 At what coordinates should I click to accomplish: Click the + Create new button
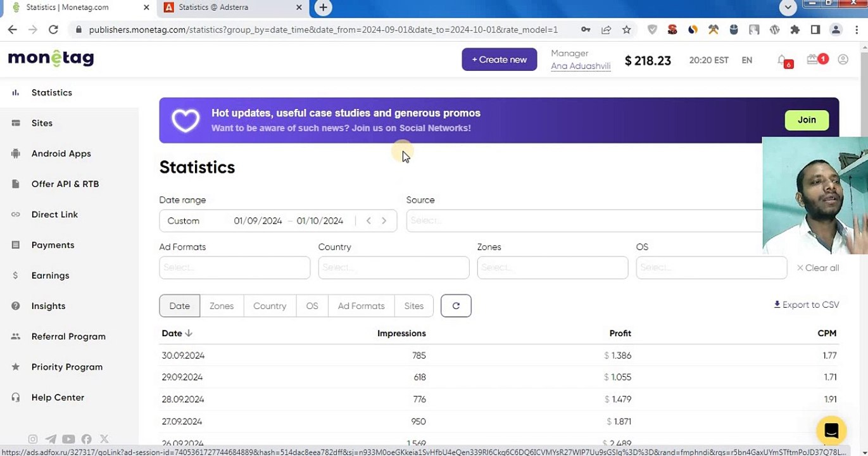500,60
